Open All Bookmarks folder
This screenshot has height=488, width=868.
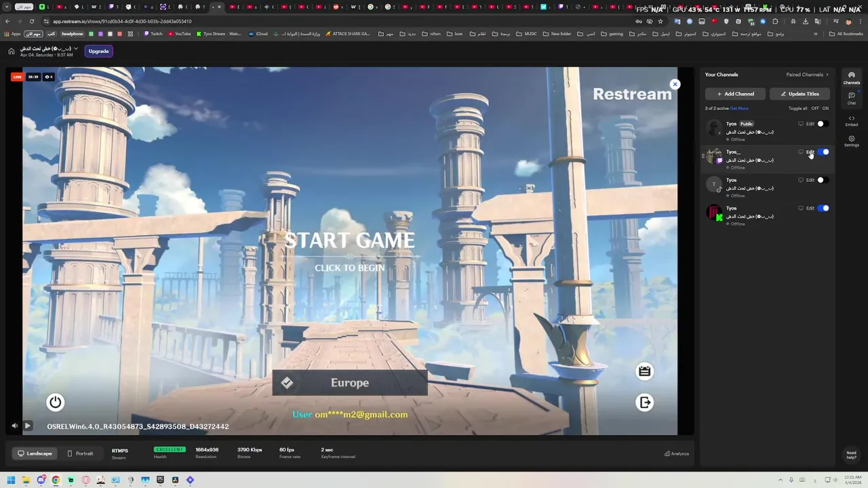coord(846,34)
